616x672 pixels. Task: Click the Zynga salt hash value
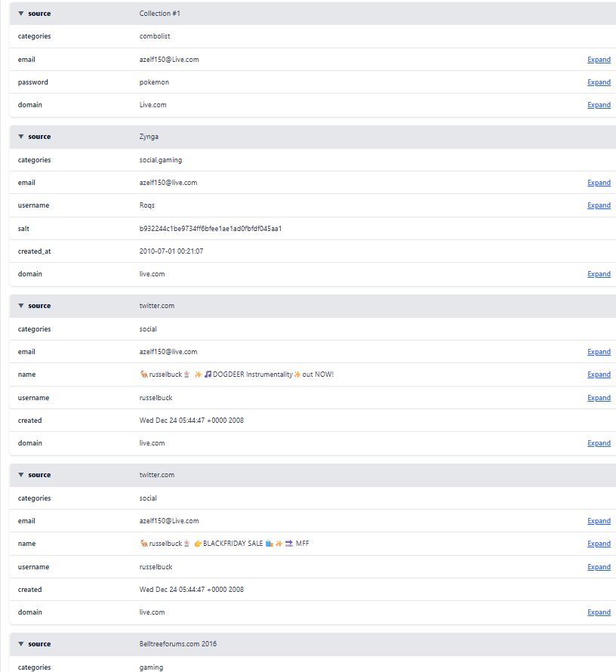211,228
